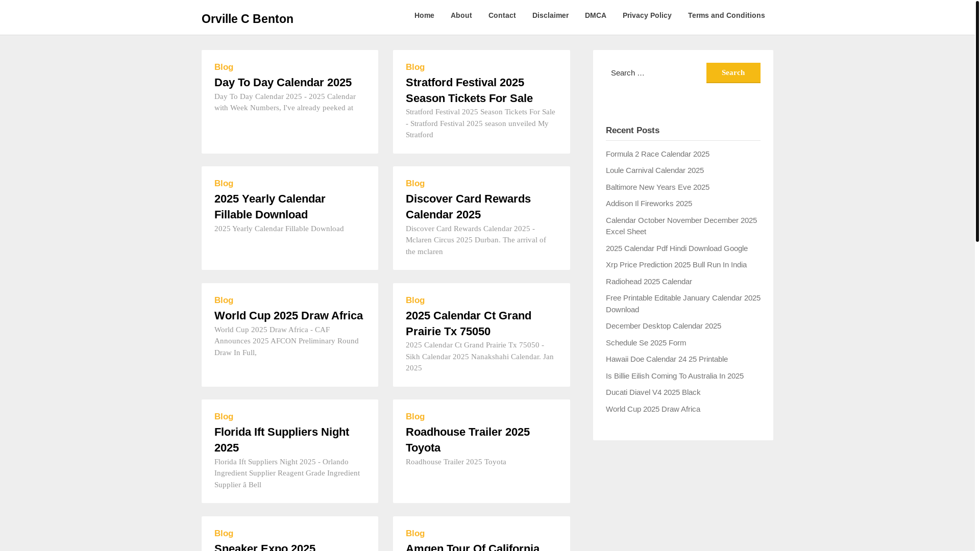The image size is (980, 551).
Task: Open the DMCA page
Action: tap(595, 15)
